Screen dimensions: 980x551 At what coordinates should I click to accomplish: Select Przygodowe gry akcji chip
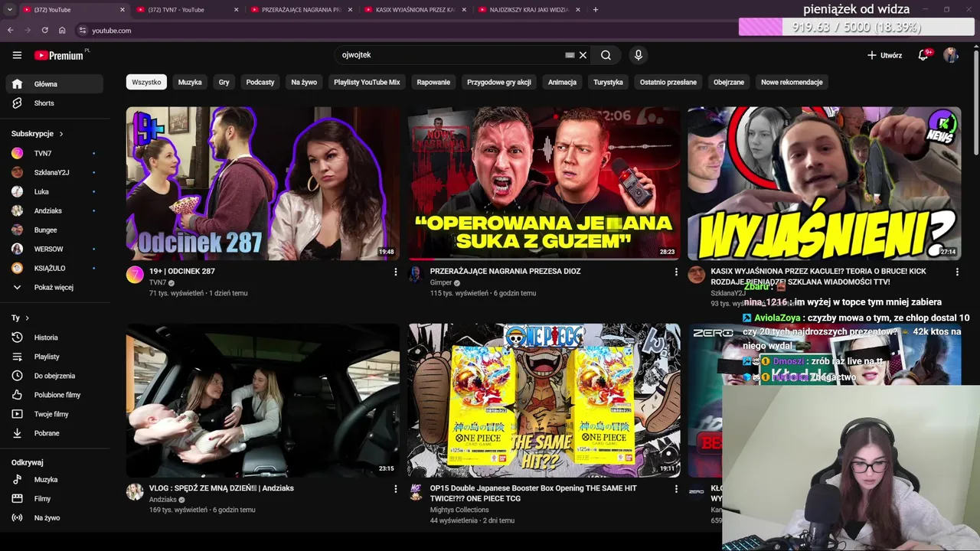[x=499, y=82]
